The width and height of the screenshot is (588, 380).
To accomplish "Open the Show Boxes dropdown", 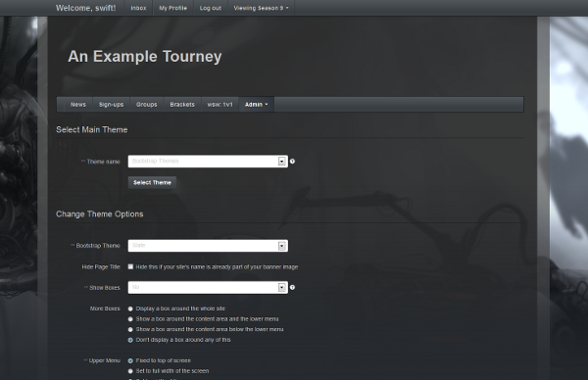I will tap(281, 287).
